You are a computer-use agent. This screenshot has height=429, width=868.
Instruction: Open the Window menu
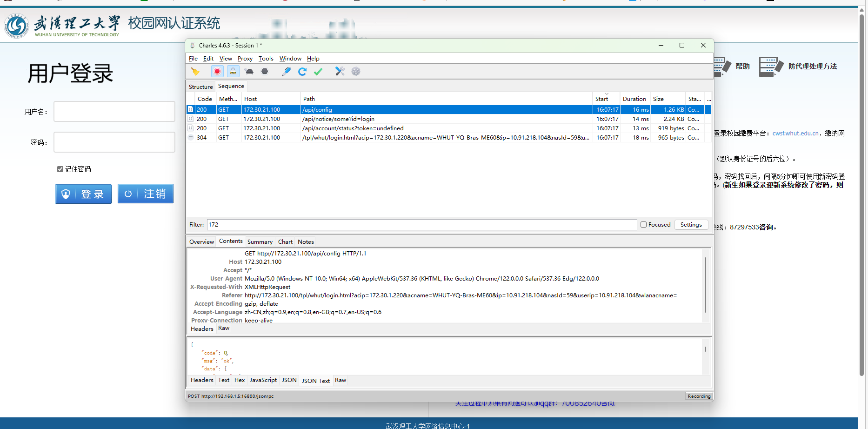290,58
